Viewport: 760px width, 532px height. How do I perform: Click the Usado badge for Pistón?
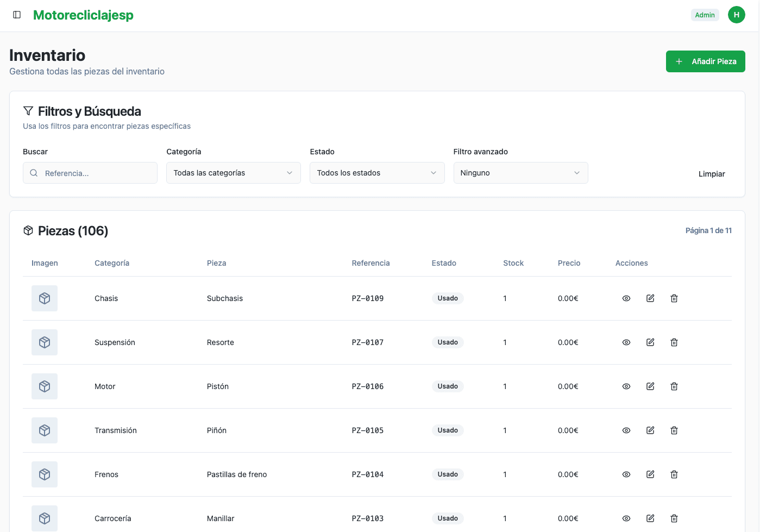coord(448,386)
